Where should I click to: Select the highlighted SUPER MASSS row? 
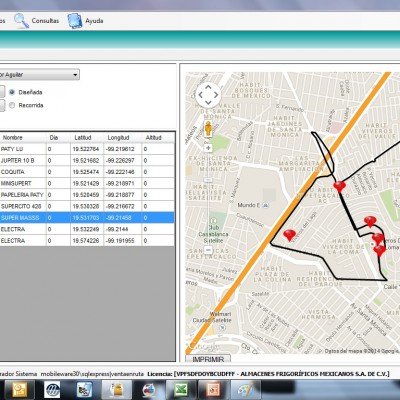pos(87,218)
